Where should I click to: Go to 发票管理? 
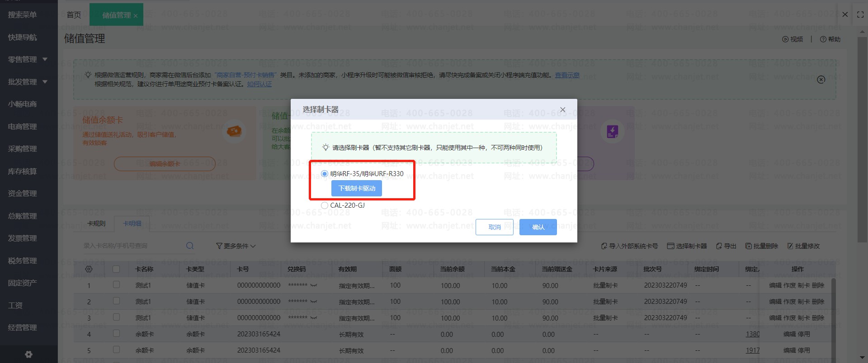[x=23, y=238]
